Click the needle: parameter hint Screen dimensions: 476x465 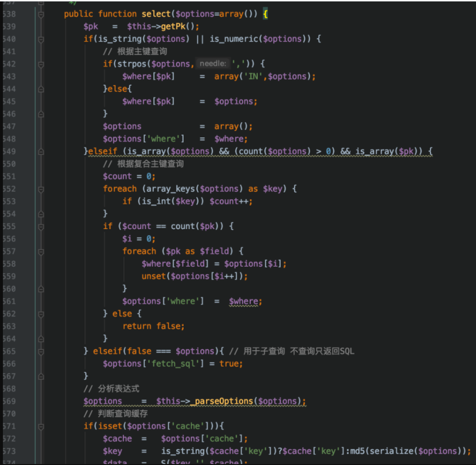[x=213, y=63]
